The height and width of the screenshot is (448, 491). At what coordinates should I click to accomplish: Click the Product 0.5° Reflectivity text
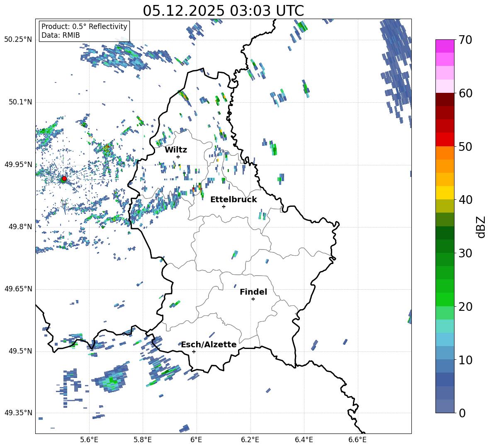click(x=84, y=27)
